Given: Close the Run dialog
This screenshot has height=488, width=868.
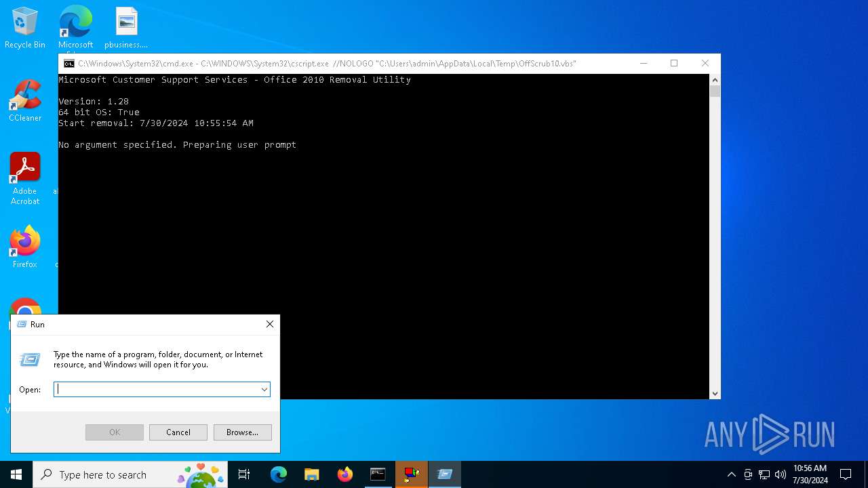Looking at the screenshot, I should [270, 324].
